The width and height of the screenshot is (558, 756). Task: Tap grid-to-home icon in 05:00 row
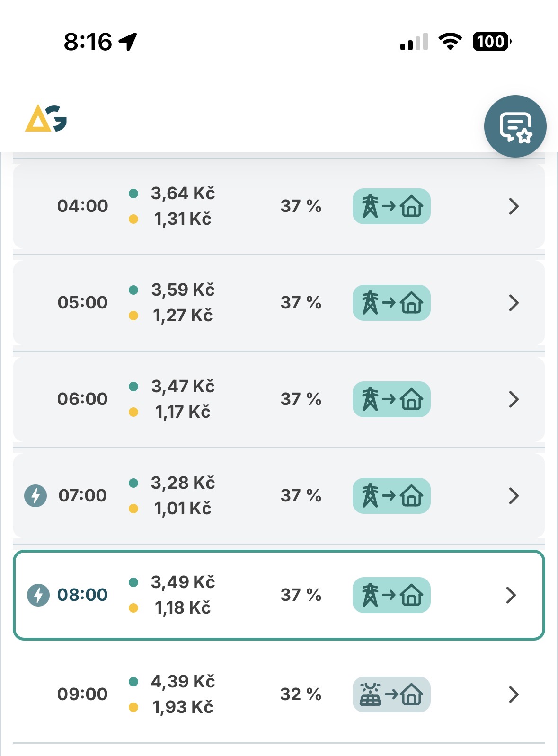coord(391,303)
